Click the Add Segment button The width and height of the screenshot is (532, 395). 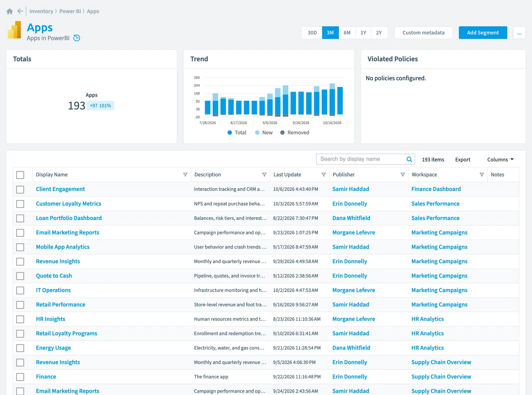pyautogui.click(x=483, y=33)
